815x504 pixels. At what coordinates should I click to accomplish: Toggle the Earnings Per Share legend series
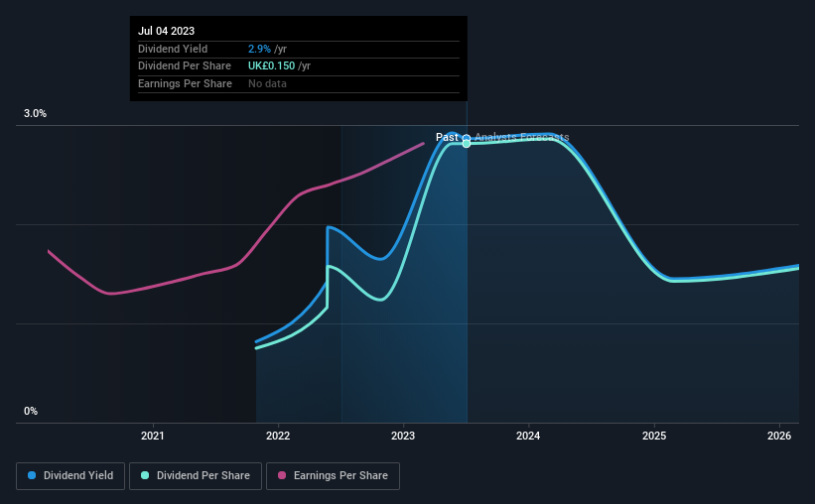pyautogui.click(x=333, y=476)
